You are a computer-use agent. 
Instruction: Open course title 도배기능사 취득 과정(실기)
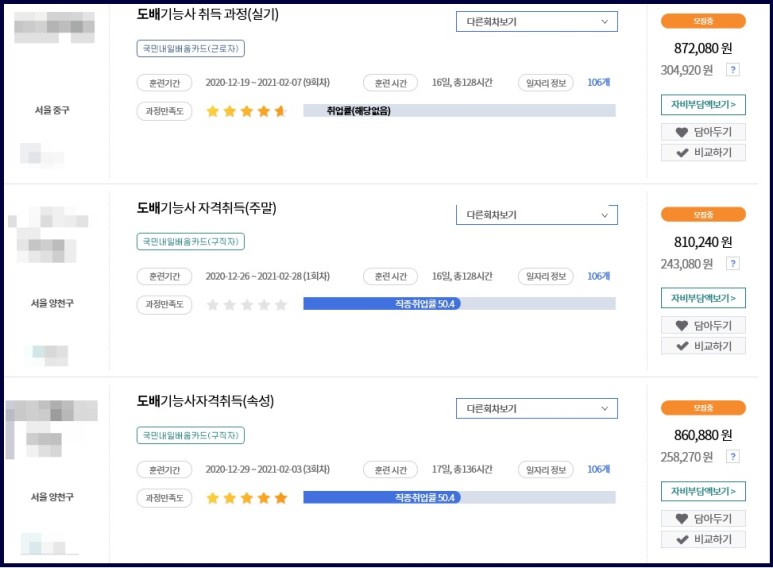point(208,14)
